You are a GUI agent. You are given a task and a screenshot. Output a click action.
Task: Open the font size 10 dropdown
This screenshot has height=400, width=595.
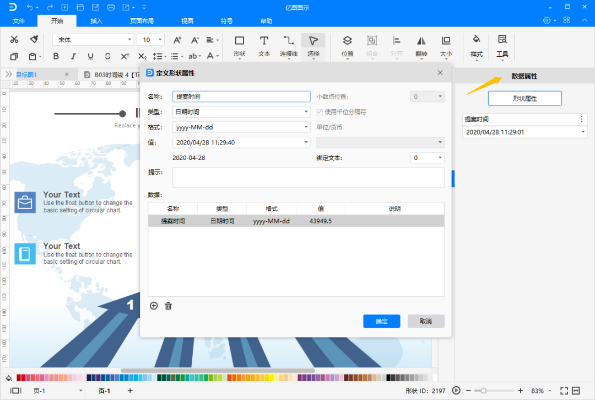click(151, 39)
